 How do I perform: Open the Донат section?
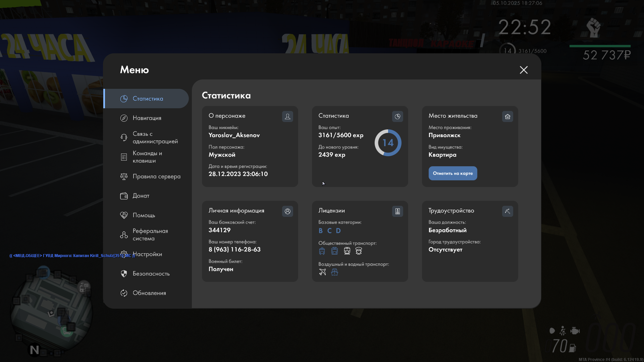(x=141, y=196)
